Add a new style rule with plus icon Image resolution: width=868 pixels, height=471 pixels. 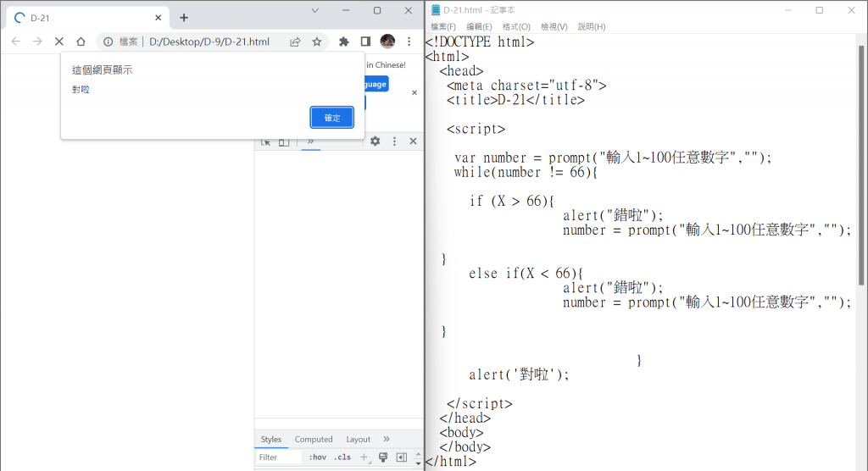pyautogui.click(x=364, y=457)
